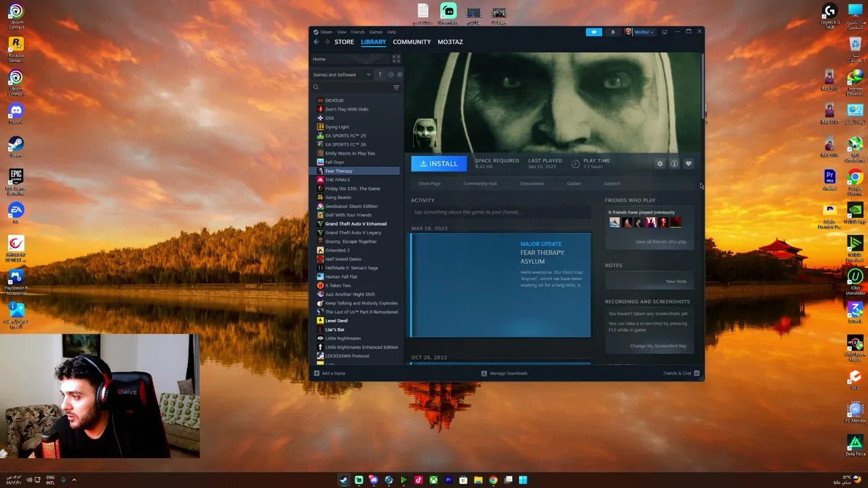Open the MO3TAZ profile tab
The width and height of the screenshot is (868, 488).
coord(450,42)
